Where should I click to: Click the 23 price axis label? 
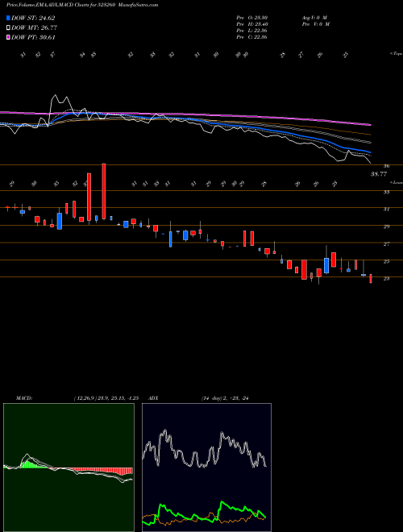pos(386,279)
